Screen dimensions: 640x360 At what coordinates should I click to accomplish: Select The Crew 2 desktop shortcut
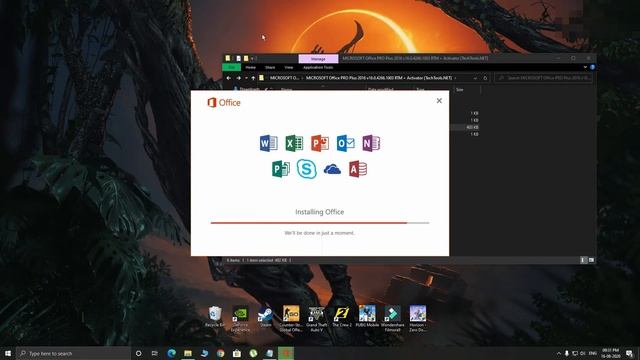(342, 316)
